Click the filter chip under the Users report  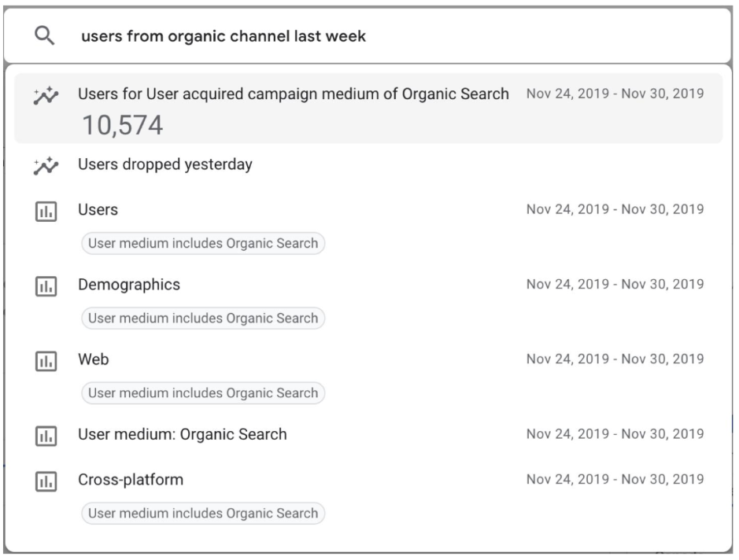point(203,243)
